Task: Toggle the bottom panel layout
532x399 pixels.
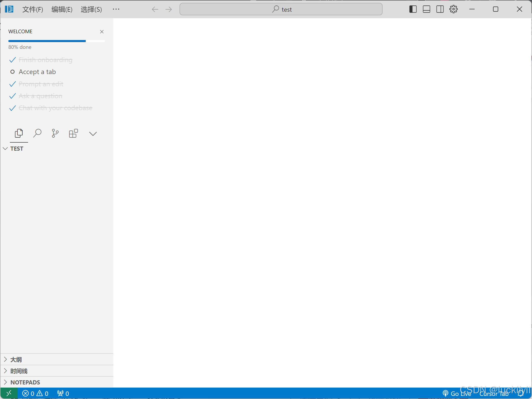Action: (426, 9)
